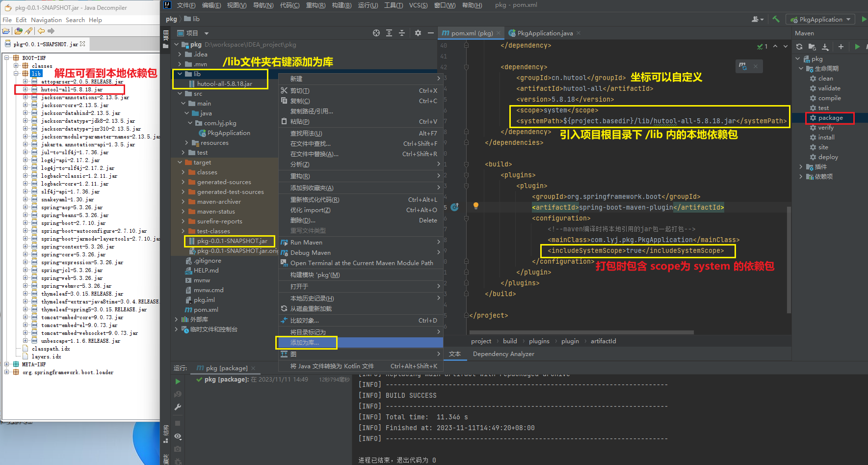Select 文本 tab below editor
Screen dimensions: 868x465
coord(455,354)
